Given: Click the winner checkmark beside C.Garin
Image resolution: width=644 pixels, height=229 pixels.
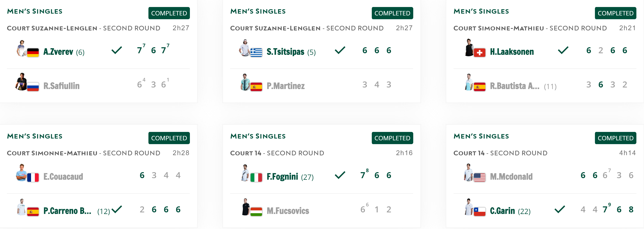Looking at the screenshot, I should tap(559, 209).
